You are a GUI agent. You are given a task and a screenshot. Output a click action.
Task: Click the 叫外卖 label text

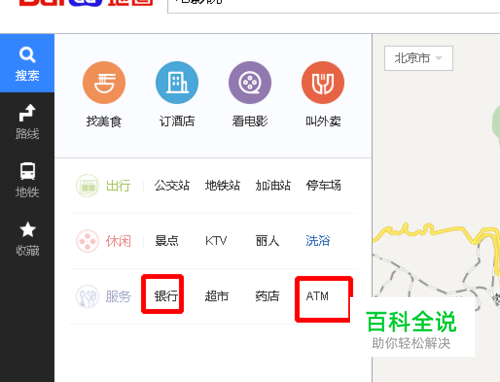pos(323,121)
